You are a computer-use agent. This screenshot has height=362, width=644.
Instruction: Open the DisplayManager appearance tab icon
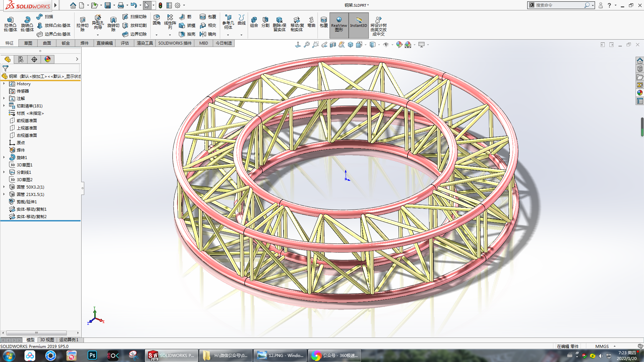tap(48, 59)
